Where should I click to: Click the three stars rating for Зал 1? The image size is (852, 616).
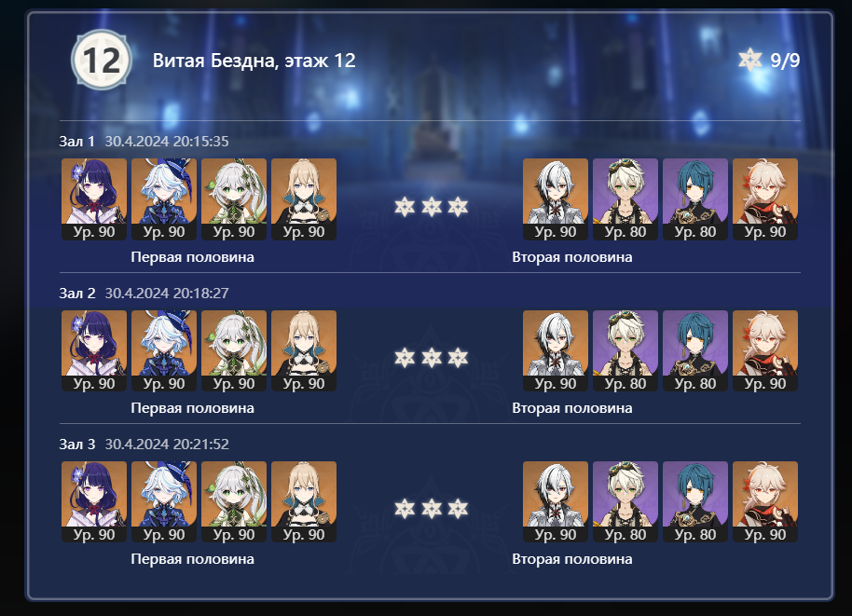point(432,207)
